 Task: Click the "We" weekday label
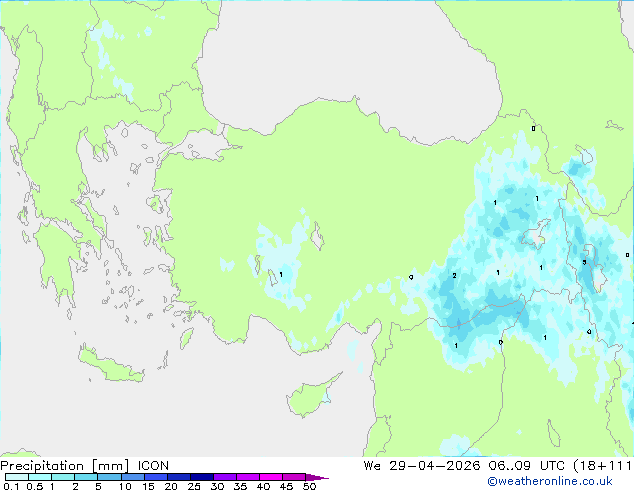(x=372, y=466)
